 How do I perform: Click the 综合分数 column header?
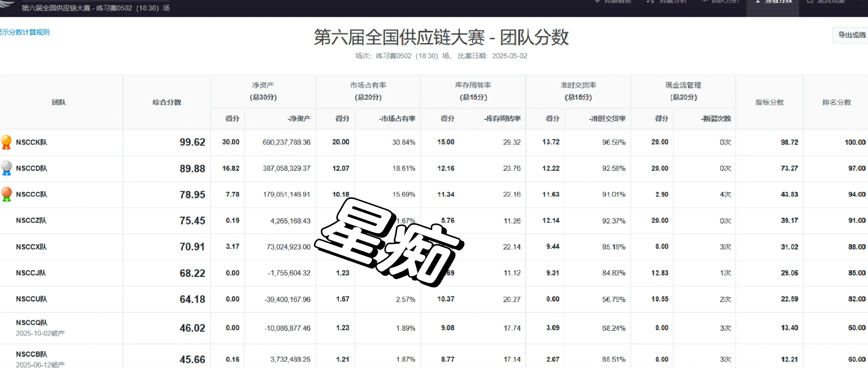pyautogui.click(x=167, y=102)
